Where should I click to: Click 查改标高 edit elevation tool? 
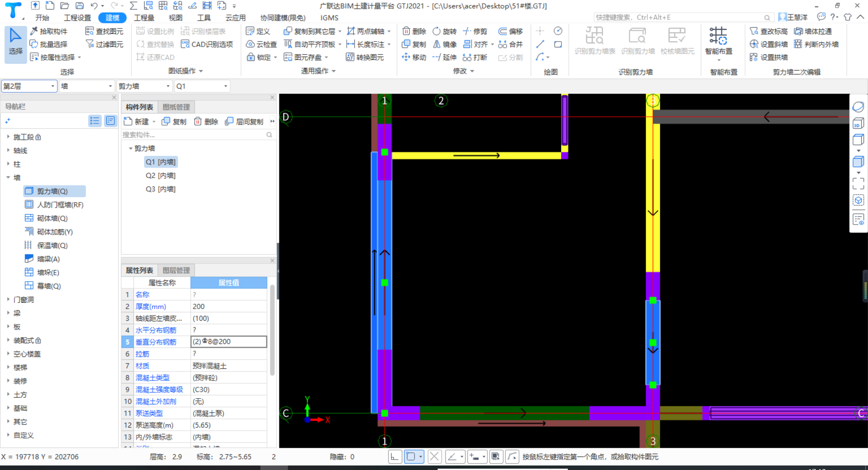click(769, 31)
